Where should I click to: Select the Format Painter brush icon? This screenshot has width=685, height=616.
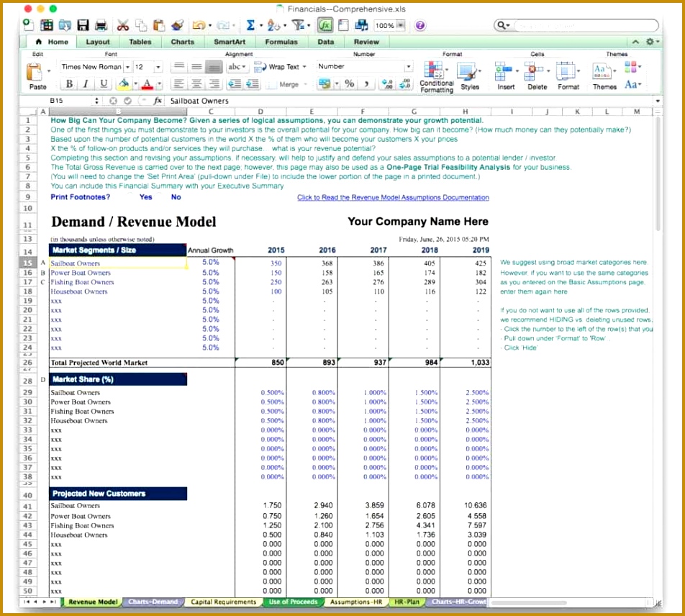point(177,25)
